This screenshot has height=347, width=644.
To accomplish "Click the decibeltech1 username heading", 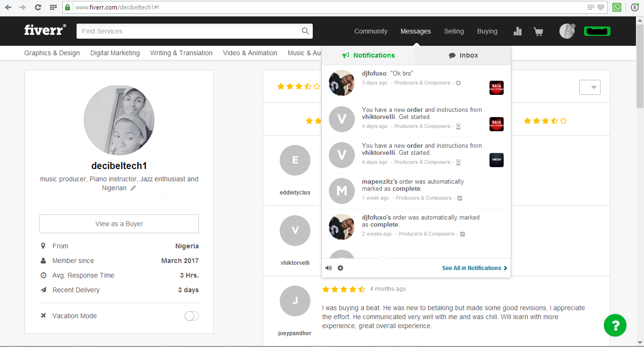I will pyautogui.click(x=119, y=166).
